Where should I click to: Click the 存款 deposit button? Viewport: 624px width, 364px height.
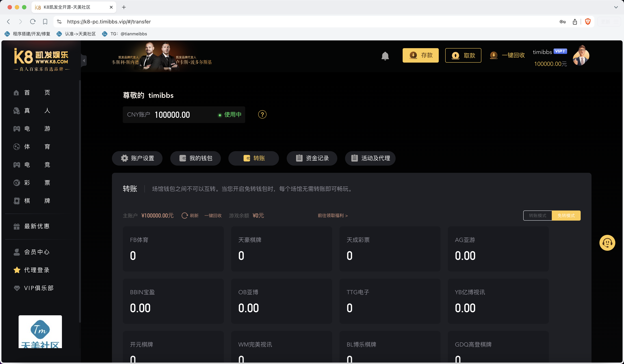point(421,55)
